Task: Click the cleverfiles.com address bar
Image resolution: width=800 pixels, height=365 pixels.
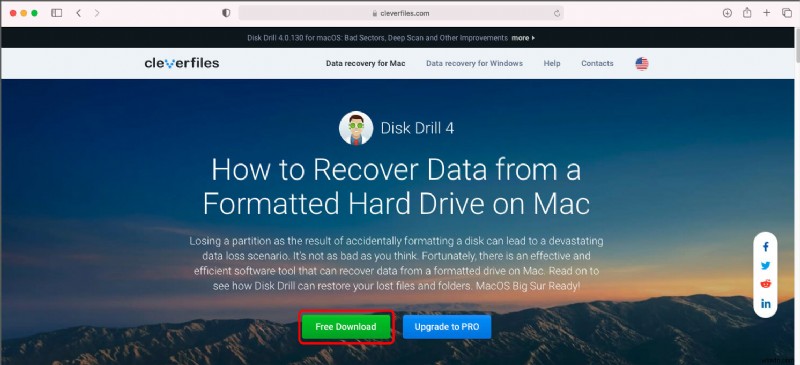Action: 401,13
